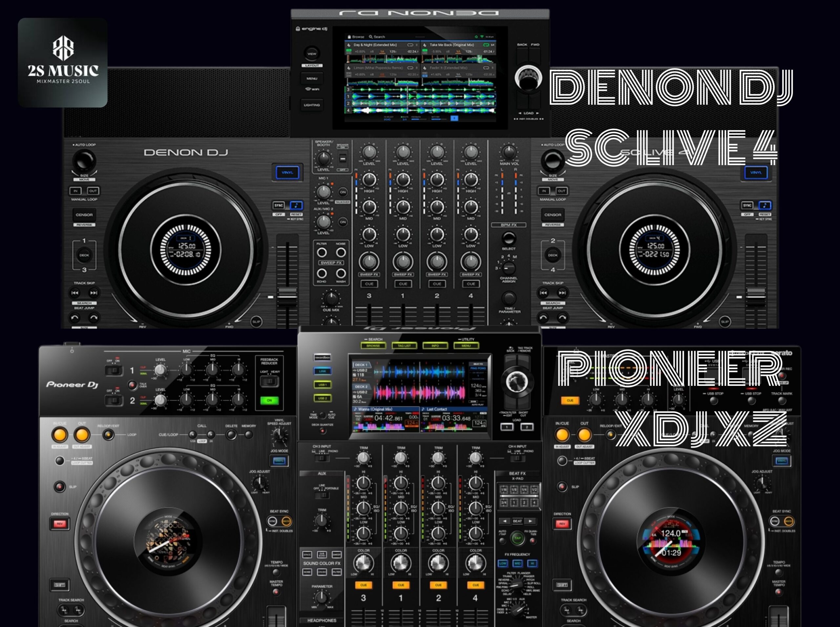Enable FX FREQUENCY LOW on the Pioneer

click(x=503, y=563)
